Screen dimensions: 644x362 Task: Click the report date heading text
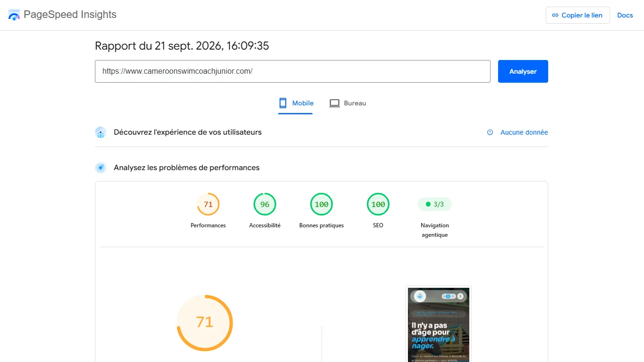(182, 46)
